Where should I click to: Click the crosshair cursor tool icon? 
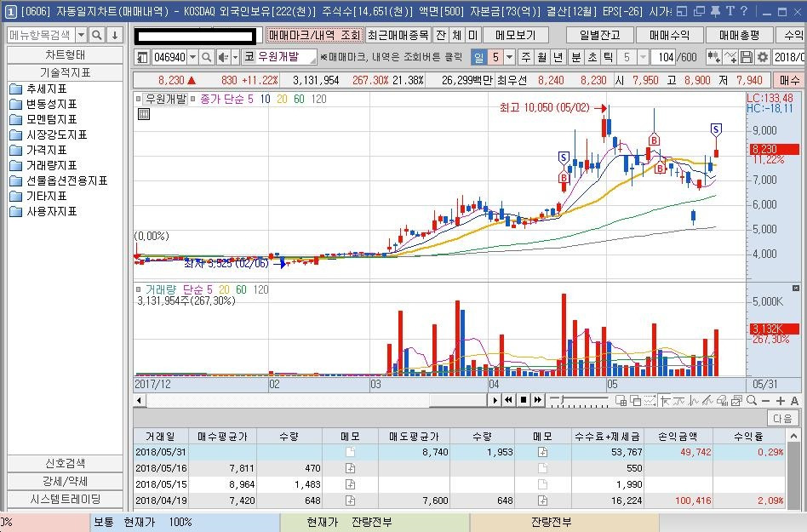pos(665,400)
